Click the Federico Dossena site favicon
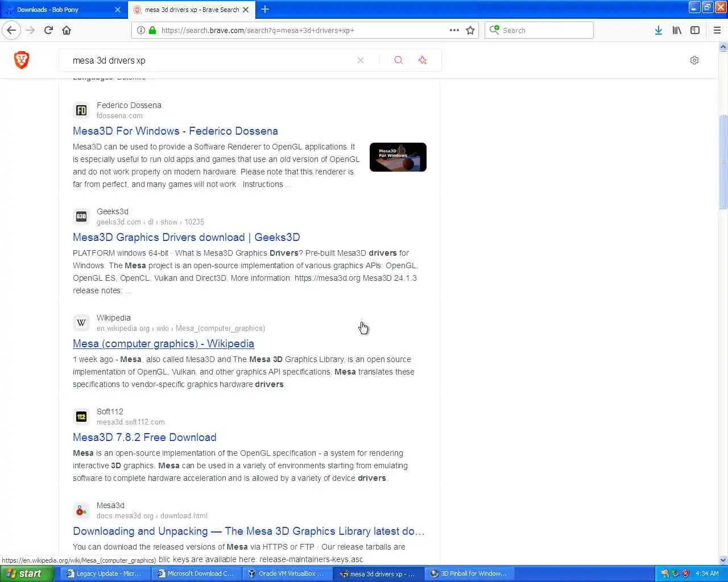Viewport: 728px width, 582px height. (x=81, y=110)
